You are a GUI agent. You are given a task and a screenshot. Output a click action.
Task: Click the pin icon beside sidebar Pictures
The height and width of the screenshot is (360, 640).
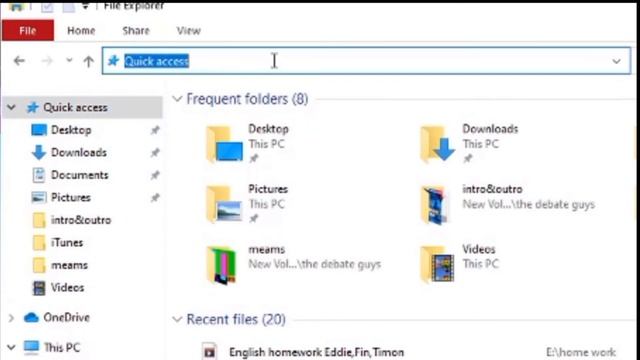pyautogui.click(x=155, y=198)
